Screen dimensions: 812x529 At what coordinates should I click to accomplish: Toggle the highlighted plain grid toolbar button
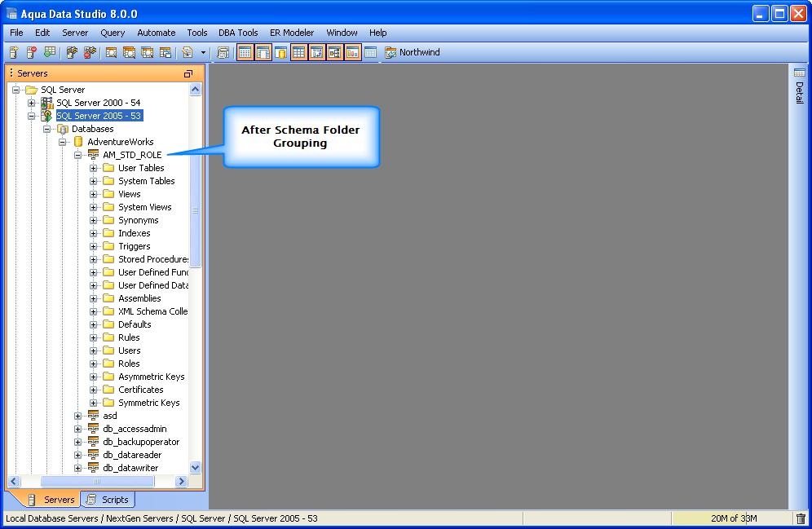[x=299, y=52]
